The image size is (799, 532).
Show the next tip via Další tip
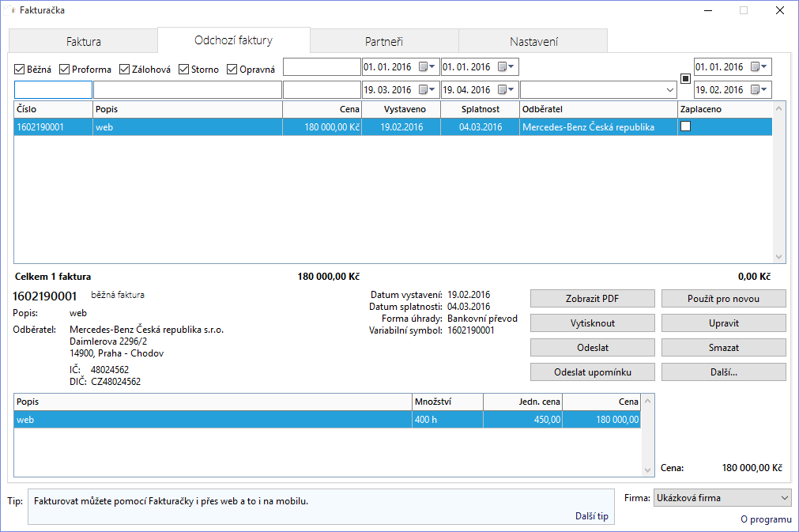tap(592, 515)
